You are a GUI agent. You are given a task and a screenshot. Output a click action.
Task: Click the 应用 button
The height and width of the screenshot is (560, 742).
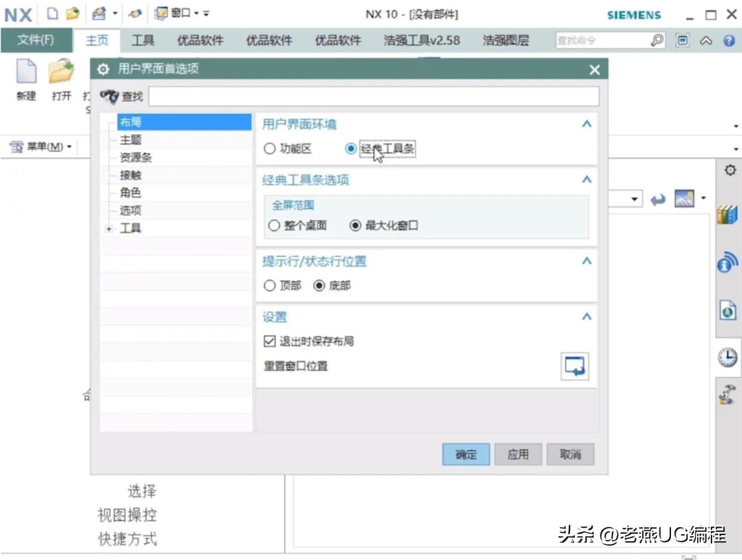pyautogui.click(x=518, y=454)
